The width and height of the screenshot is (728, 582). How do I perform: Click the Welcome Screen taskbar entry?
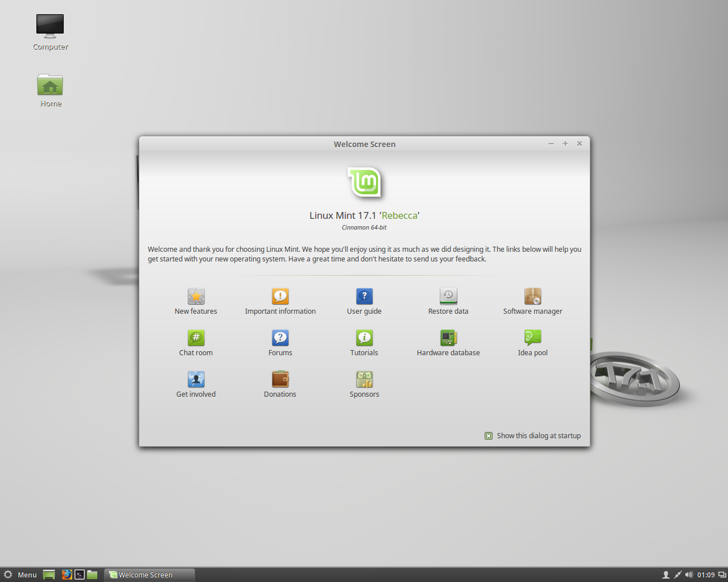150,575
